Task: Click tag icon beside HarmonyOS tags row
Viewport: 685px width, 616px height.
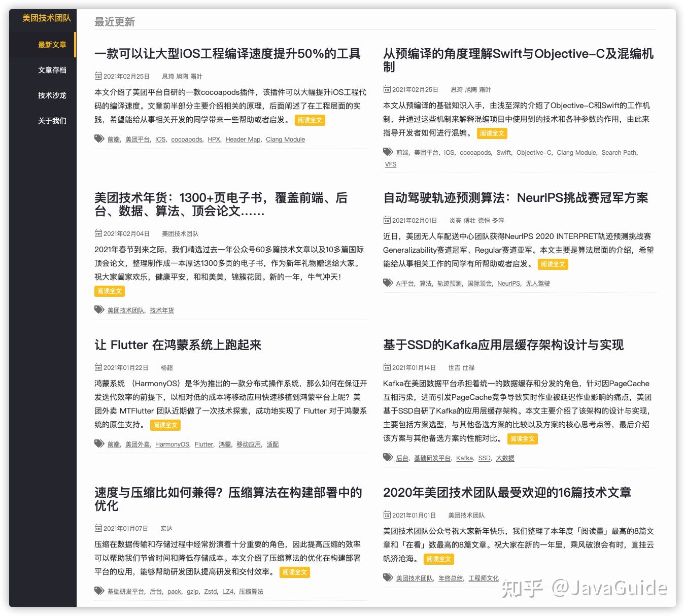Action: click(x=99, y=443)
